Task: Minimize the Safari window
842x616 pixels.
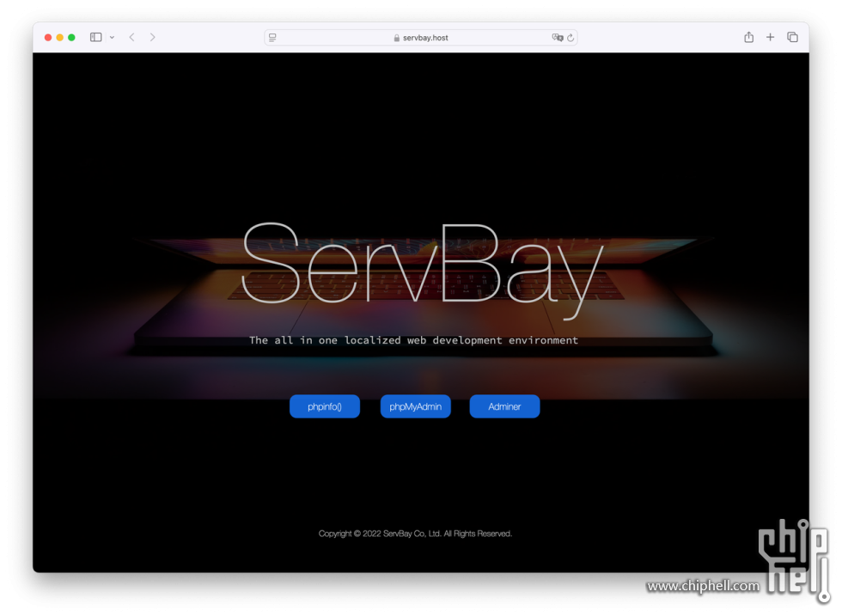Action: 59,37
